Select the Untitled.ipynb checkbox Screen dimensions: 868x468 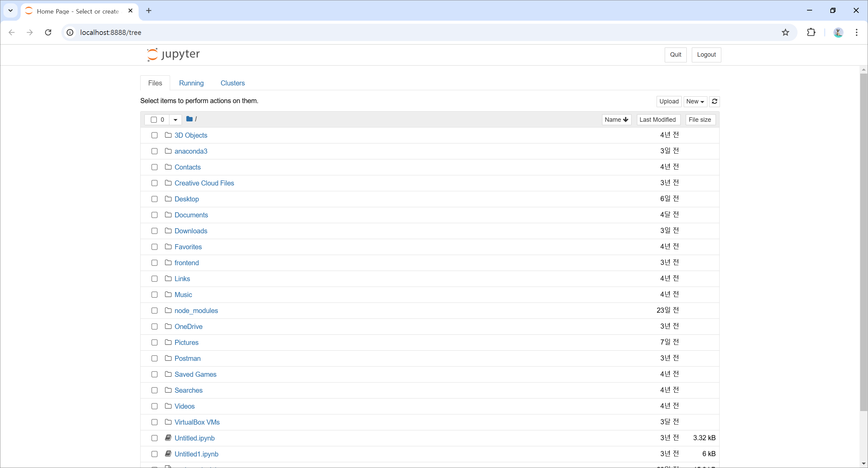click(x=154, y=438)
